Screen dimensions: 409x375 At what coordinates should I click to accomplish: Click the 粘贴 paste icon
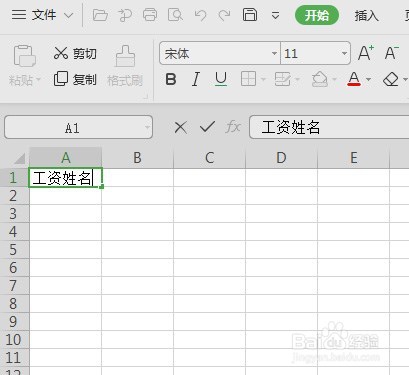[25, 56]
